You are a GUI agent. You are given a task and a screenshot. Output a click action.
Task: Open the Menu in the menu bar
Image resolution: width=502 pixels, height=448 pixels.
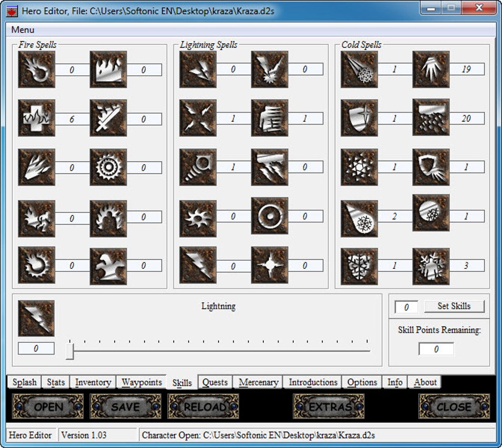pyautogui.click(x=23, y=30)
